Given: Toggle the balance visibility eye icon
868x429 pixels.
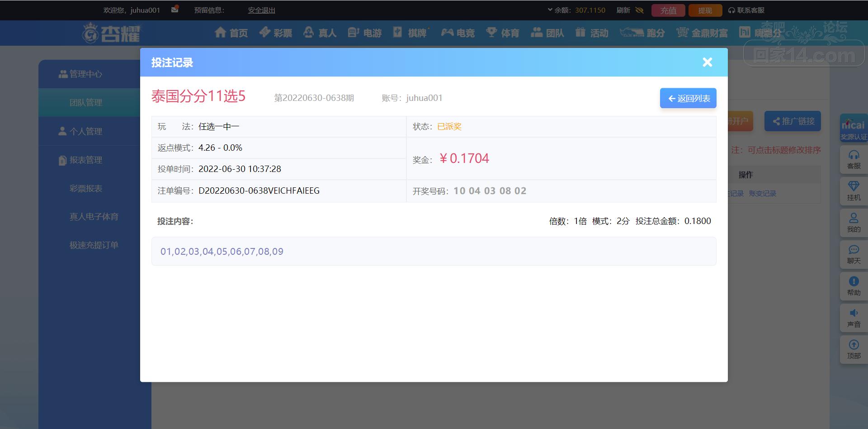Looking at the screenshot, I should click(639, 10).
